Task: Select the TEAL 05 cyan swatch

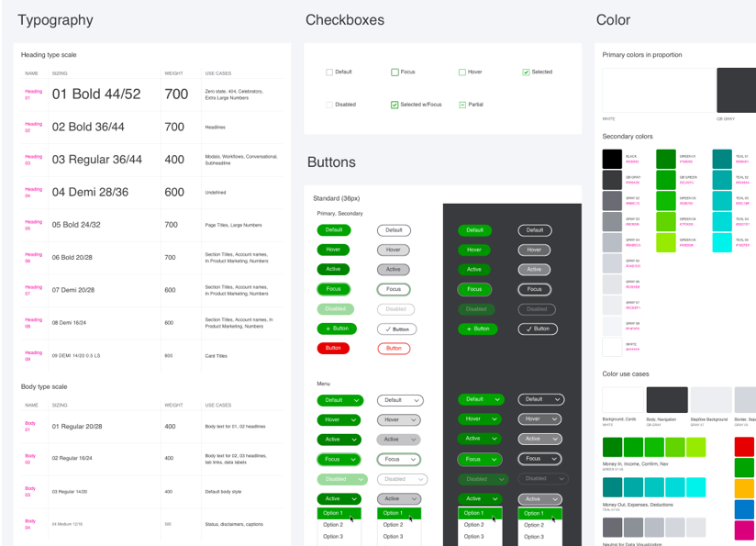Action: (722, 242)
